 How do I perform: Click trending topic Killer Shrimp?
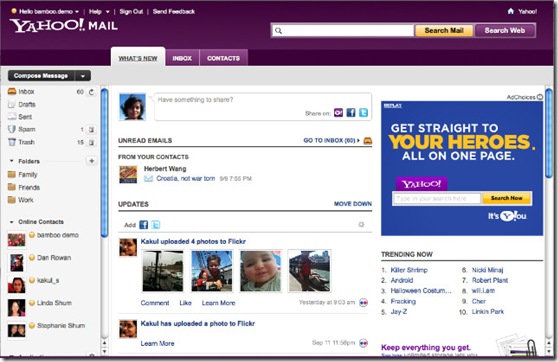point(409,270)
